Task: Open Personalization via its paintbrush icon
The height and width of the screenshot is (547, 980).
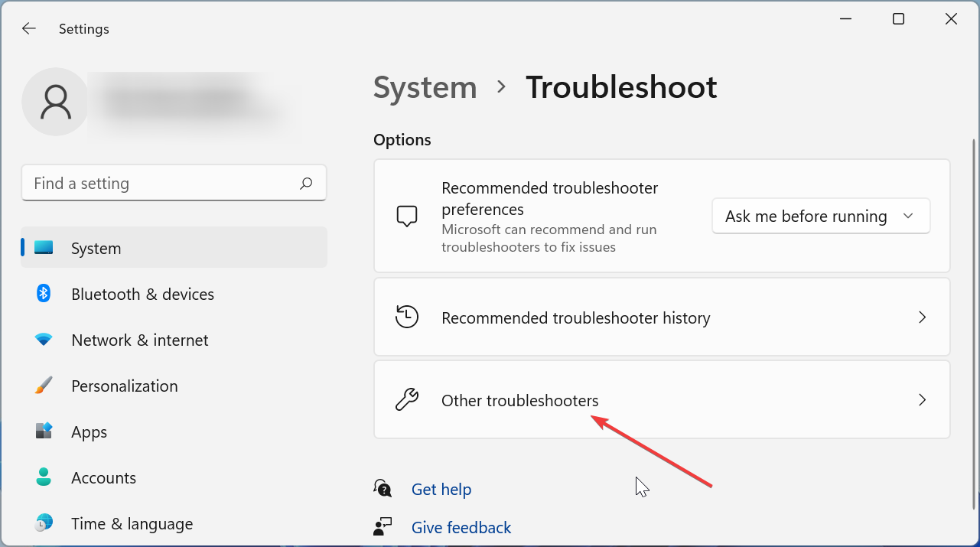Action: (44, 386)
